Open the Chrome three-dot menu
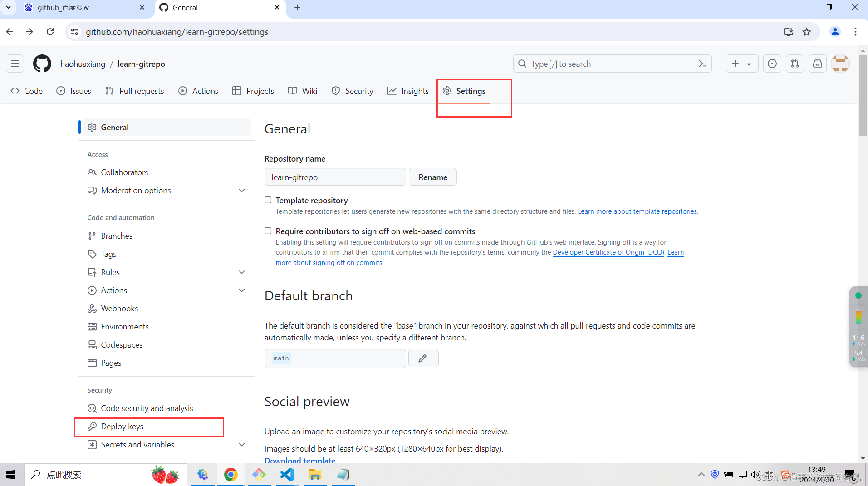The image size is (868, 486). [855, 32]
